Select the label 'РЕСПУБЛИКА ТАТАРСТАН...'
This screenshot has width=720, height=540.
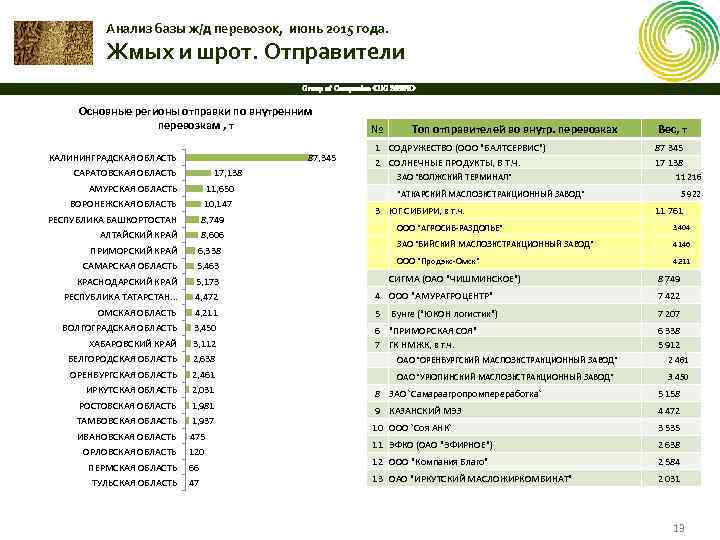[121, 297]
